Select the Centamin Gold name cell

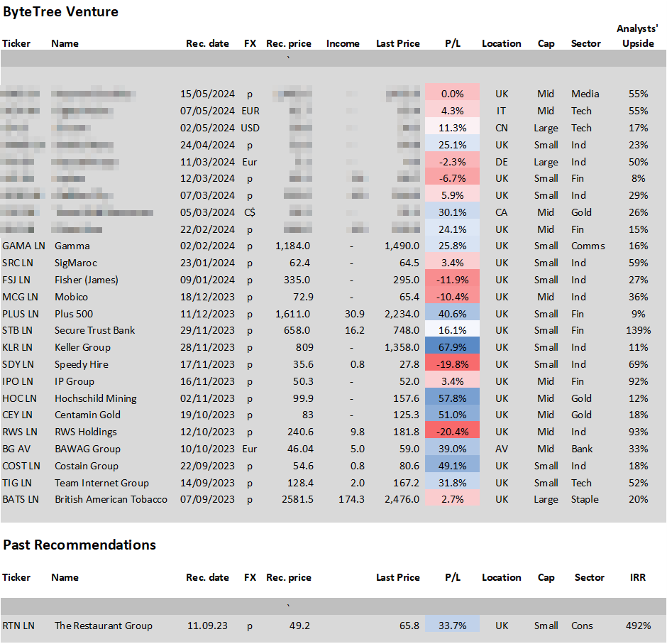(87, 415)
